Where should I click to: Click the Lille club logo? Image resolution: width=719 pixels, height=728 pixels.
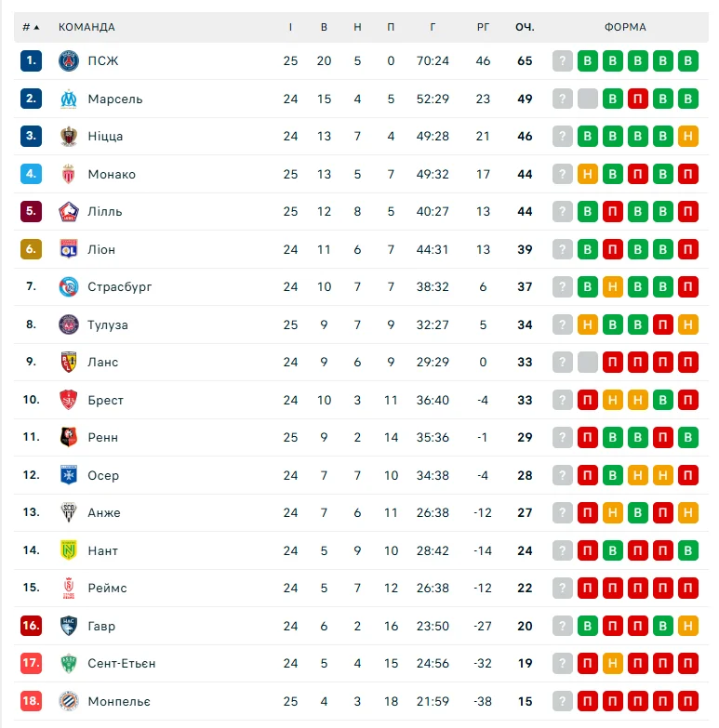click(69, 212)
